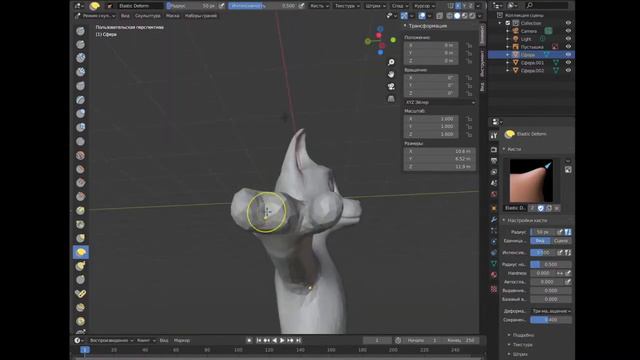Jump to timeline end frame
The height and width of the screenshot is (360, 640).
(x=299, y=340)
